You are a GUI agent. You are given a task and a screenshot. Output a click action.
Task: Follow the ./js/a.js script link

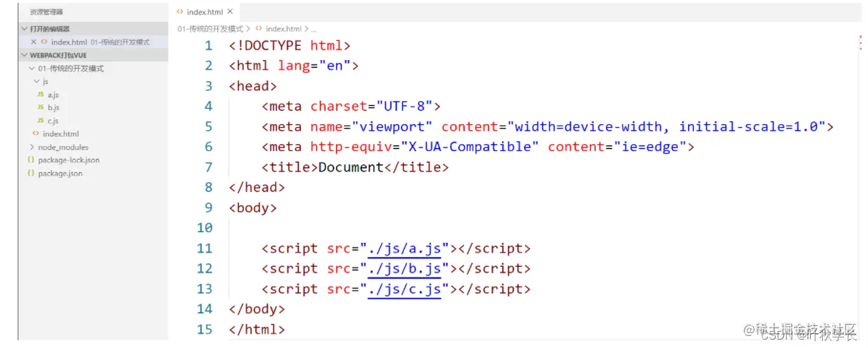(x=404, y=248)
